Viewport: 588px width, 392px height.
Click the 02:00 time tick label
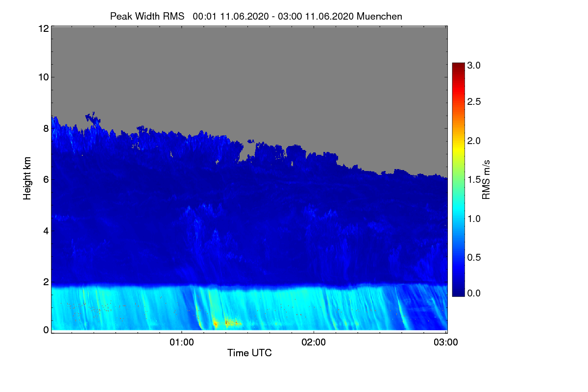coord(314,343)
